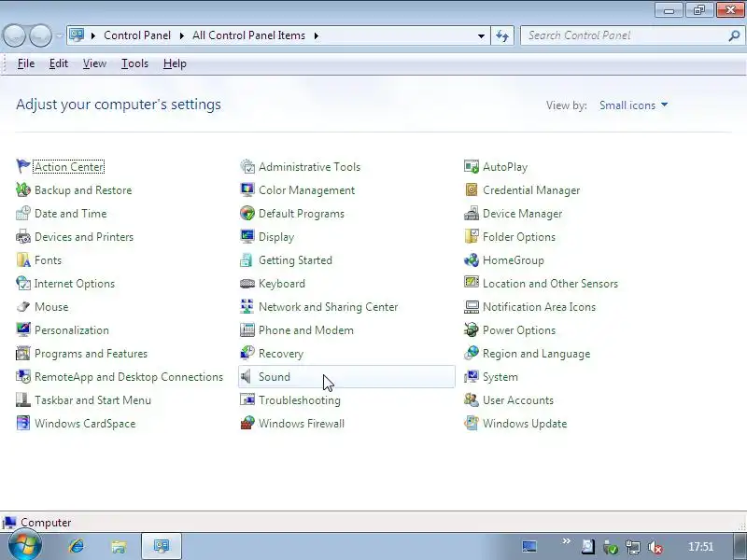747x560 pixels.
Task: Click the Internet Options globe icon
Action: (x=22, y=284)
